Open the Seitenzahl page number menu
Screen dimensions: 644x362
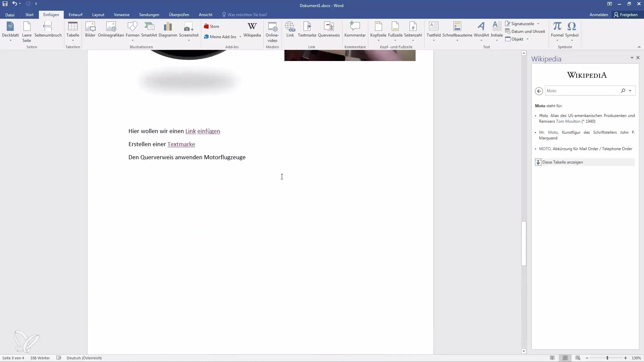click(413, 32)
